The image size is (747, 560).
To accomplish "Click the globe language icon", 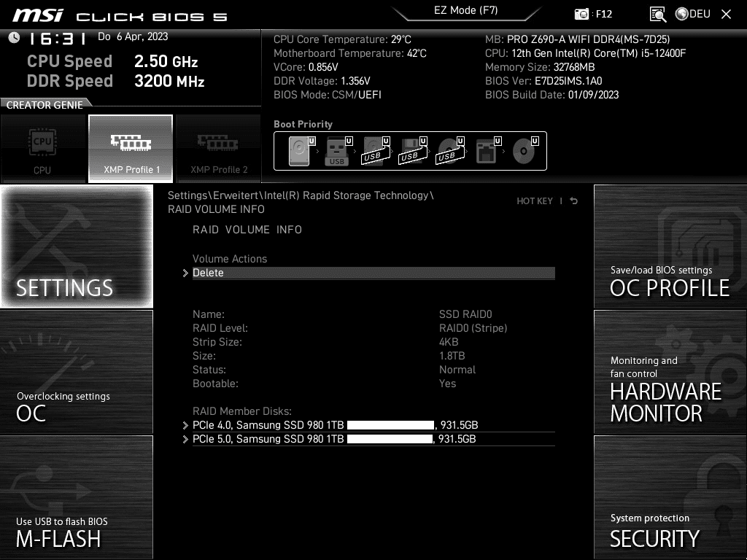I will click(682, 14).
